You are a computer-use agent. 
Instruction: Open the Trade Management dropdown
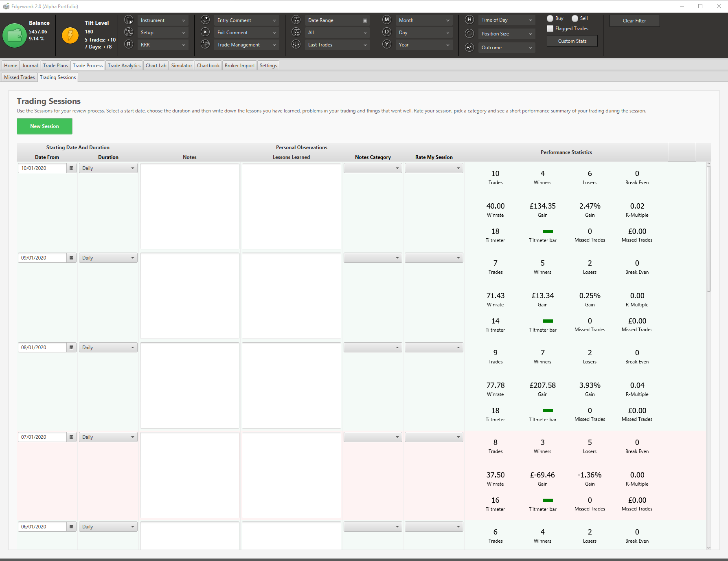pos(247,45)
